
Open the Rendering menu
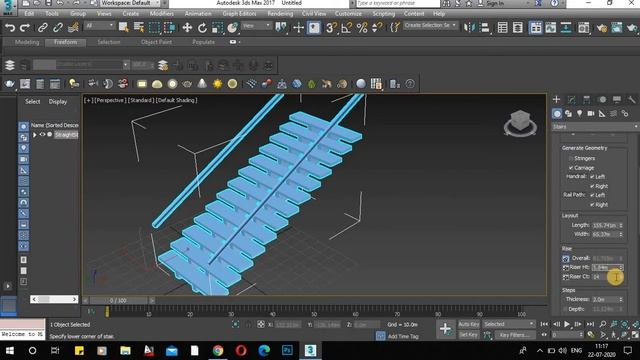280,13
